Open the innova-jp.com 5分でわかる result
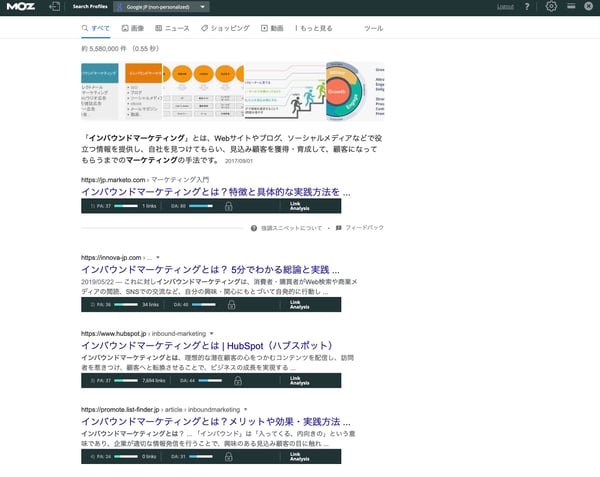This screenshot has height=477, width=600. click(210, 270)
